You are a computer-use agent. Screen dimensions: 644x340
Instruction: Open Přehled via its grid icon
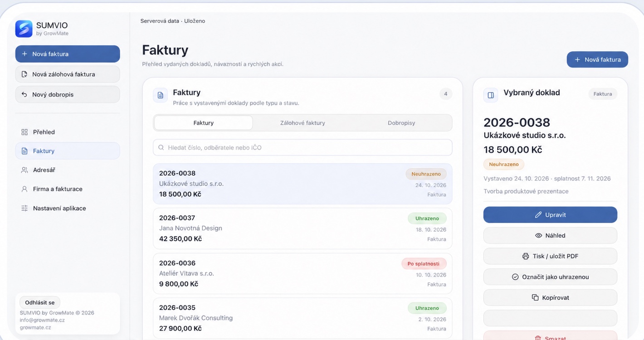click(x=24, y=132)
